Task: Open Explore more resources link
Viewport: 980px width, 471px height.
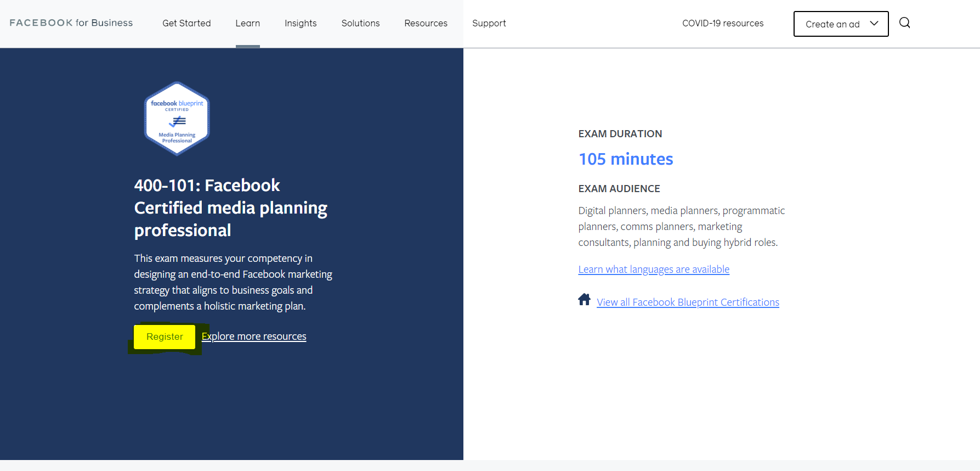Action: pyautogui.click(x=254, y=337)
